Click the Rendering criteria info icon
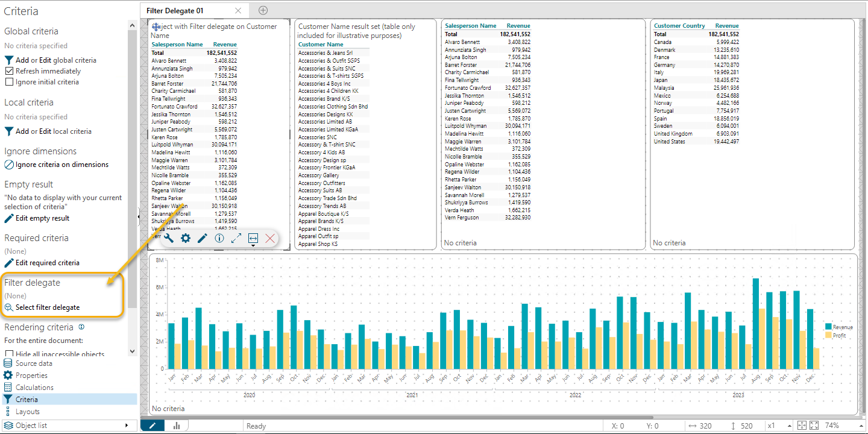The width and height of the screenshot is (868, 434). (81, 327)
